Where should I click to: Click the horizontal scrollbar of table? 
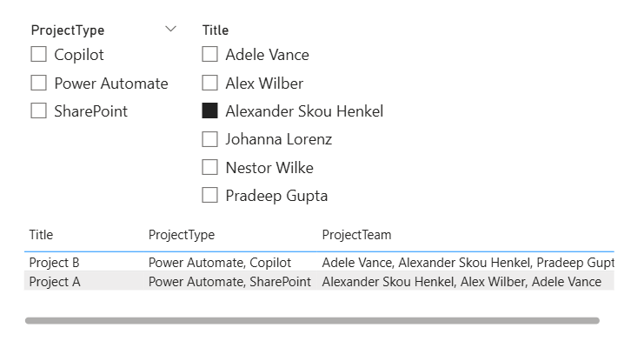[x=312, y=321]
